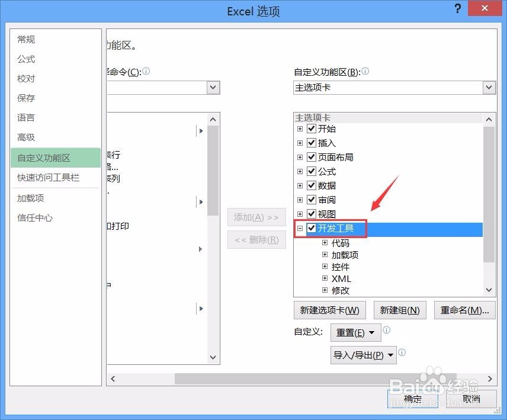This screenshot has height=420, width=507.
Task: Open the commands source dropdown arrow
Action: click(x=213, y=88)
